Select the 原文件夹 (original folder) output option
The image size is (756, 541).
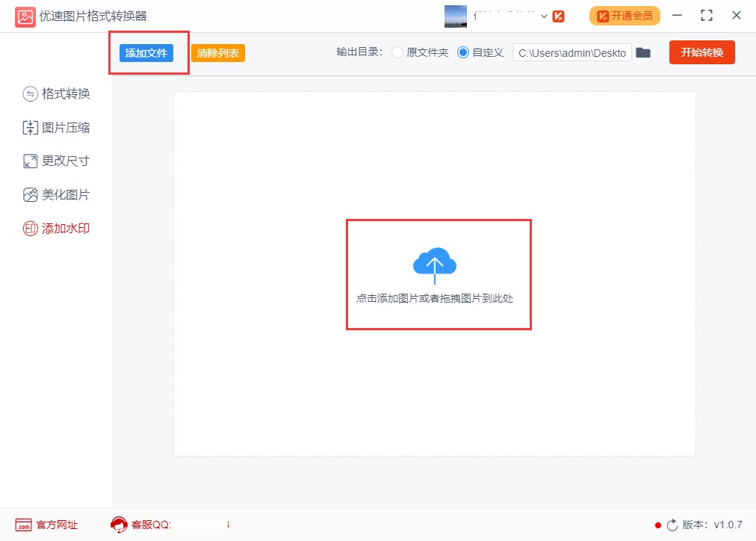click(x=397, y=52)
